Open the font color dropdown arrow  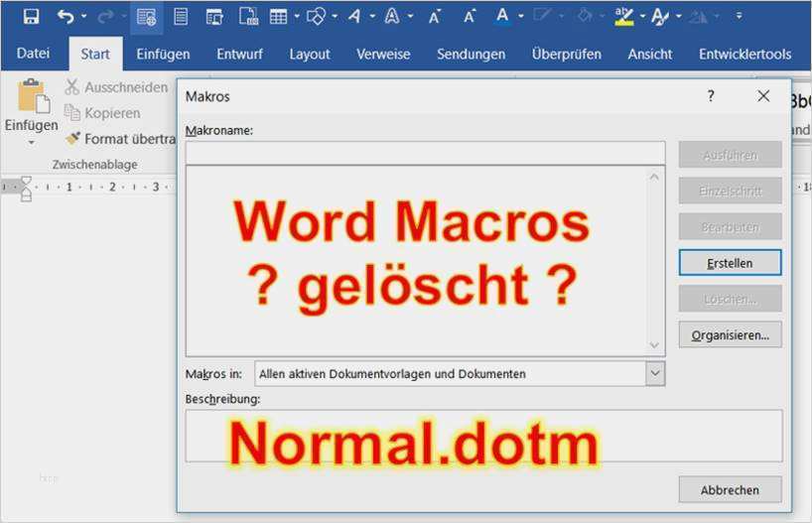click(521, 17)
